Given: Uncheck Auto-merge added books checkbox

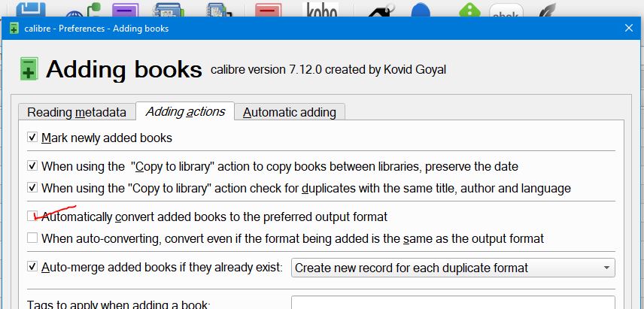Looking at the screenshot, I should pyautogui.click(x=32, y=266).
